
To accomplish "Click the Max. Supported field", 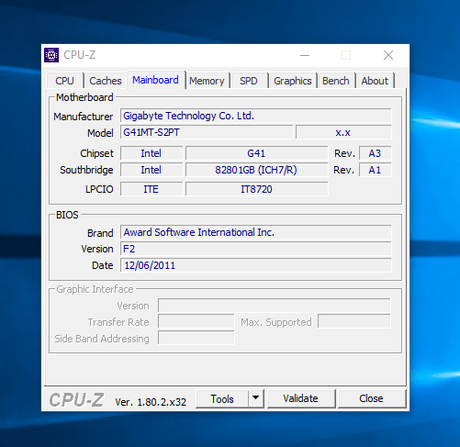I will click(x=354, y=322).
